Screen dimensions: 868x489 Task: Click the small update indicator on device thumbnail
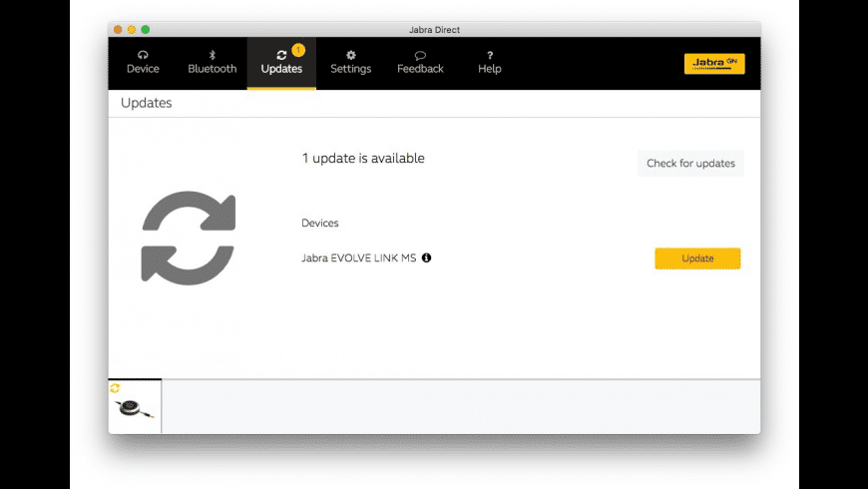click(115, 388)
